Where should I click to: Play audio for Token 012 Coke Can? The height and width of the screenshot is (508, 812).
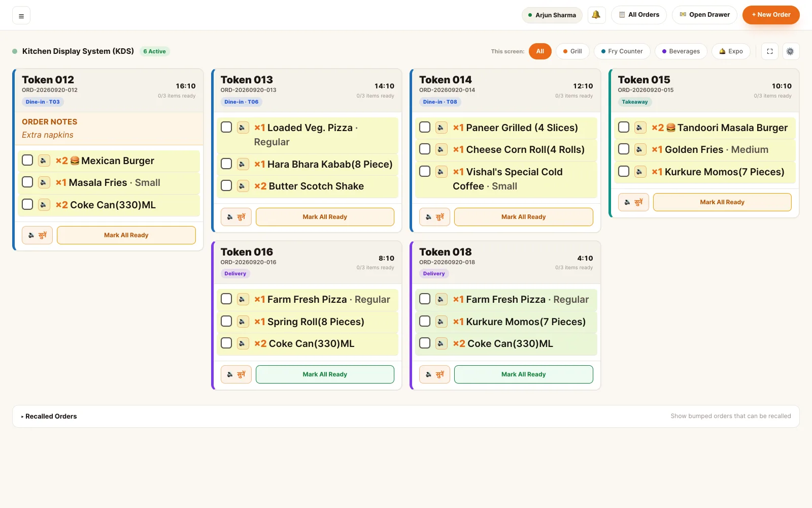(44, 205)
